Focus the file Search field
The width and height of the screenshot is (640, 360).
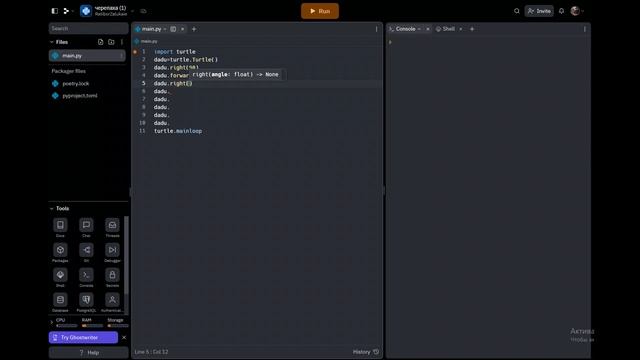click(89, 28)
